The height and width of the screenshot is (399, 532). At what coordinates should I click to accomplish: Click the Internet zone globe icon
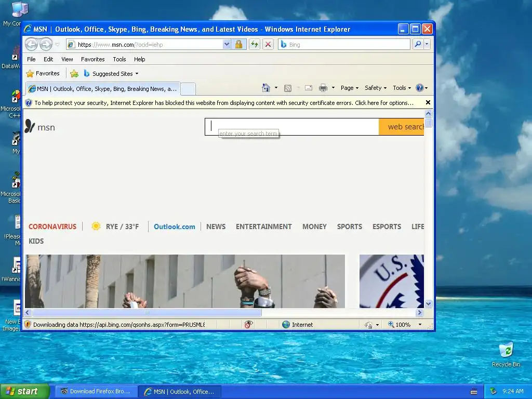[286, 325]
